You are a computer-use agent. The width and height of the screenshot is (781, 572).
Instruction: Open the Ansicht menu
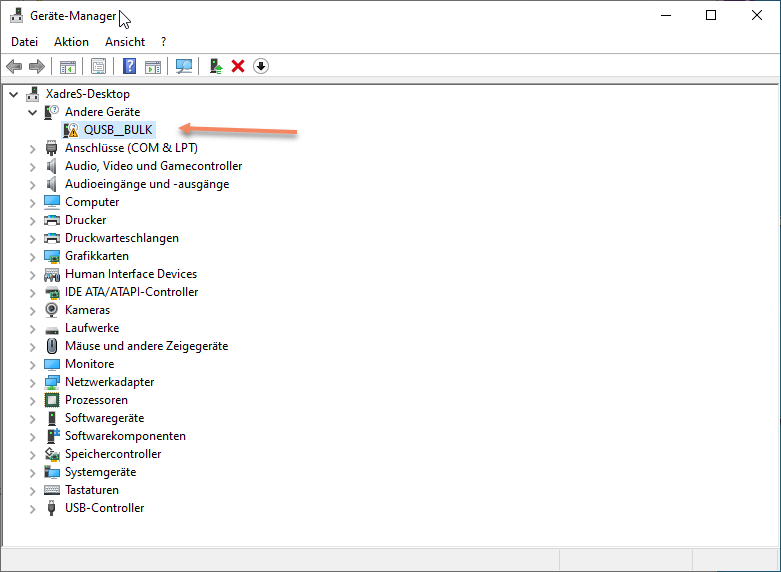(x=125, y=42)
